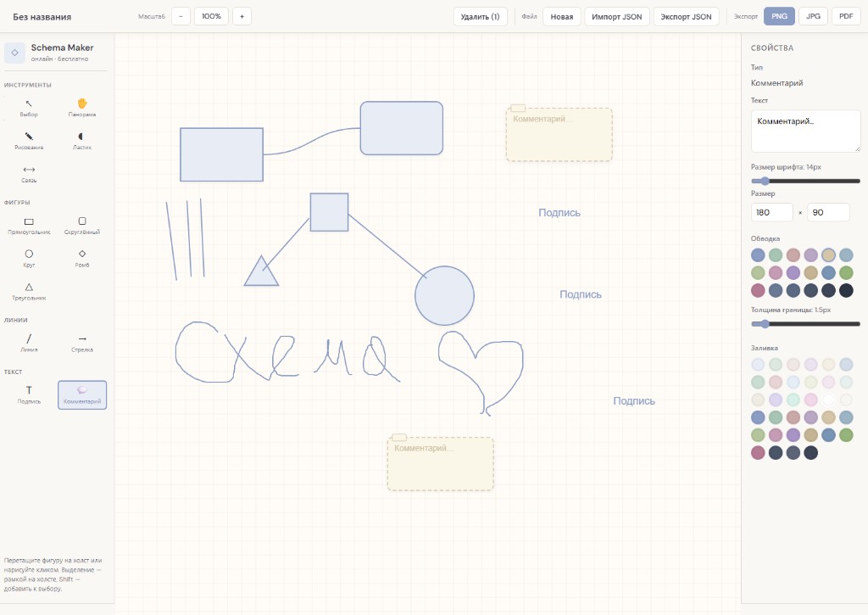
Task: Toggle the Комментарий comment tool
Action: pyautogui.click(x=82, y=394)
